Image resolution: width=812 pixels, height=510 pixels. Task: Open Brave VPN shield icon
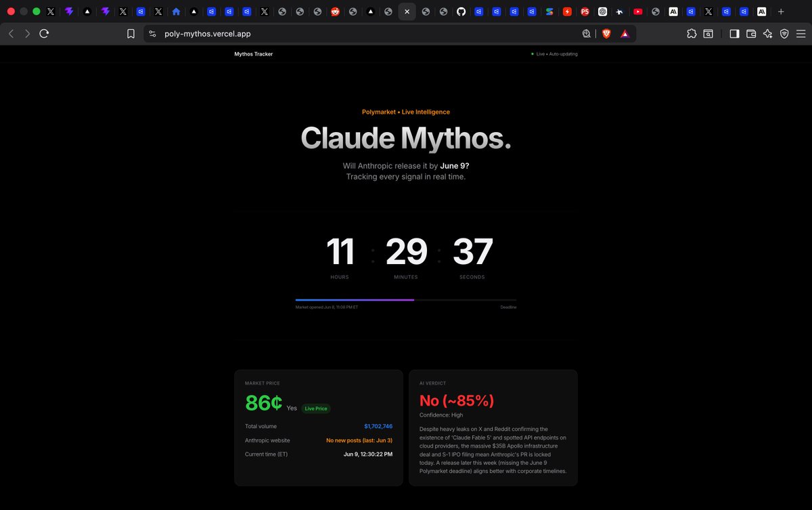784,34
